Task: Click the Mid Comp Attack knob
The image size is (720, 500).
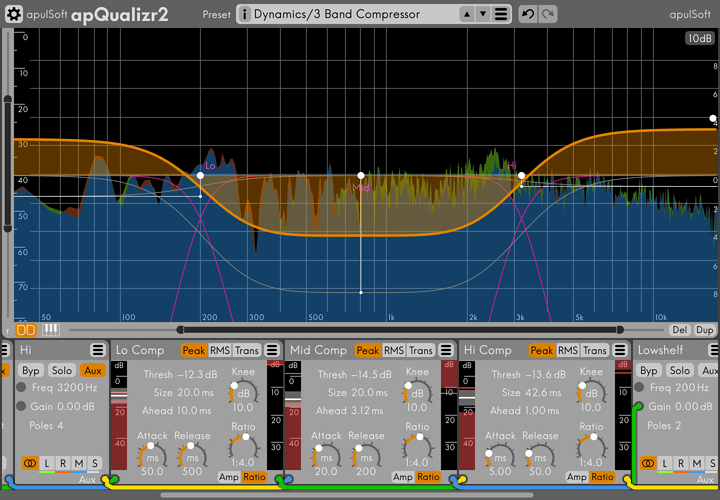Action: (x=326, y=456)
